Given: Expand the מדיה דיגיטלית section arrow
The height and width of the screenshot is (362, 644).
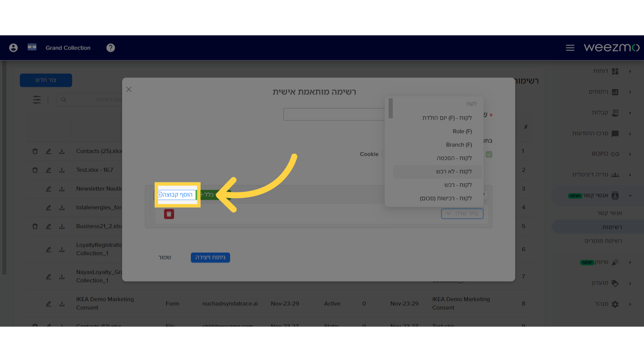Looking at the screenshot, I should click(x=630, y=175).
